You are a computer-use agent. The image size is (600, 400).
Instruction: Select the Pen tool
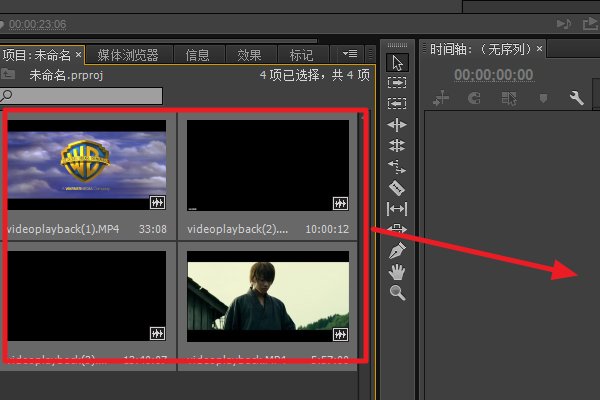point(397,251)
